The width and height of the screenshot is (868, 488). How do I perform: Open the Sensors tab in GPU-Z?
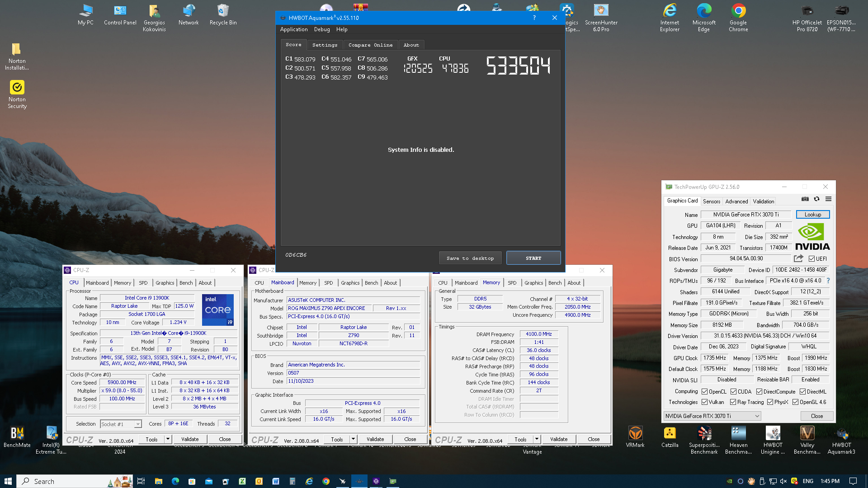click(712, 202)
